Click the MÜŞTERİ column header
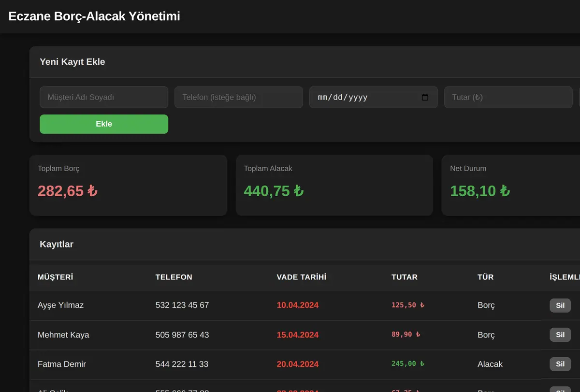The image size is (580, 392). (x=56, y=277)
